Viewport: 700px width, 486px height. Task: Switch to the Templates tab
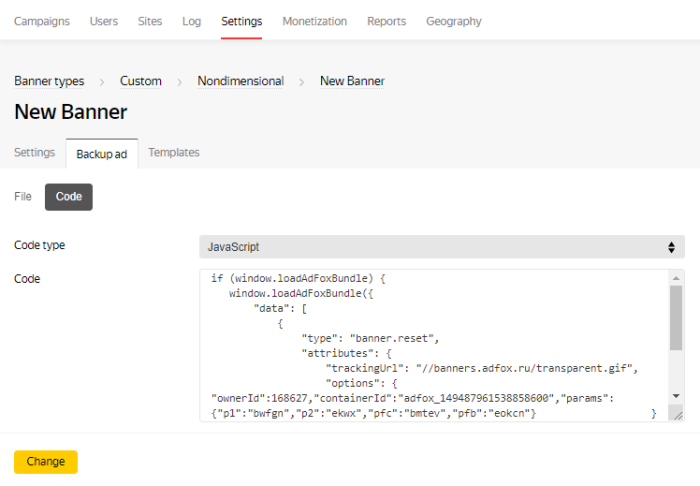(x=174, y=153)
